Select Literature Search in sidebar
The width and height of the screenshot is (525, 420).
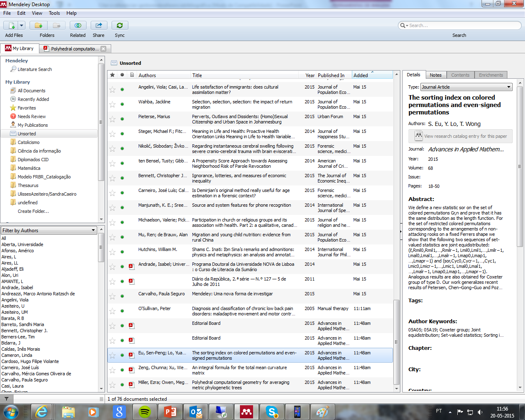click(34, 69)
